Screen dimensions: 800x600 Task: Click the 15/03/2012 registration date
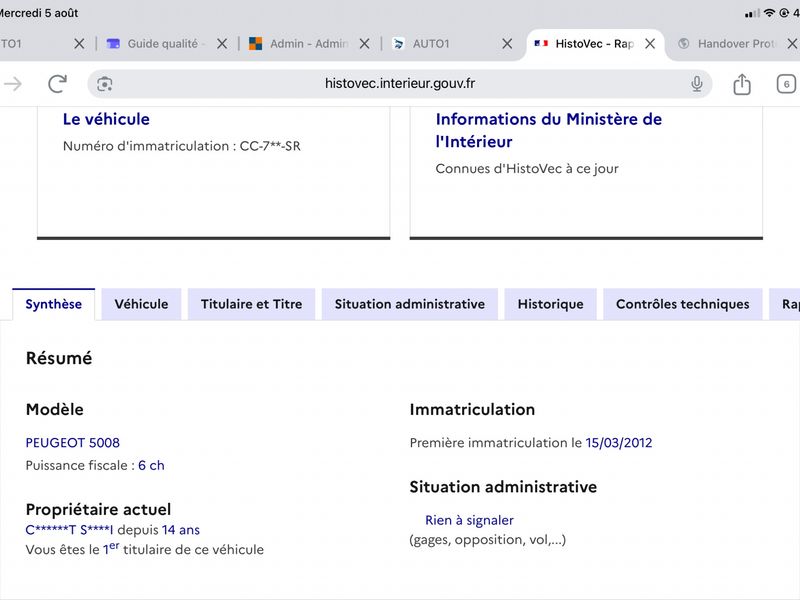[618, 442]
